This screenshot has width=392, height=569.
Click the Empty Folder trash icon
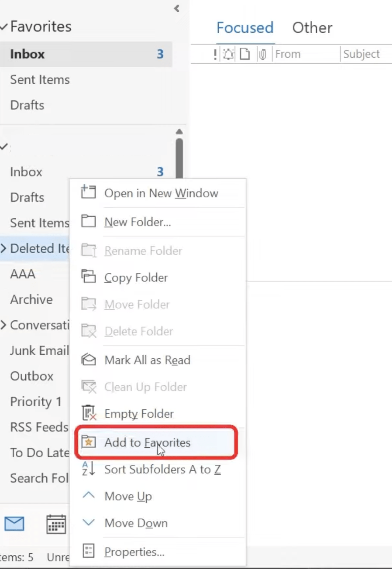click(x=89, y=413)
